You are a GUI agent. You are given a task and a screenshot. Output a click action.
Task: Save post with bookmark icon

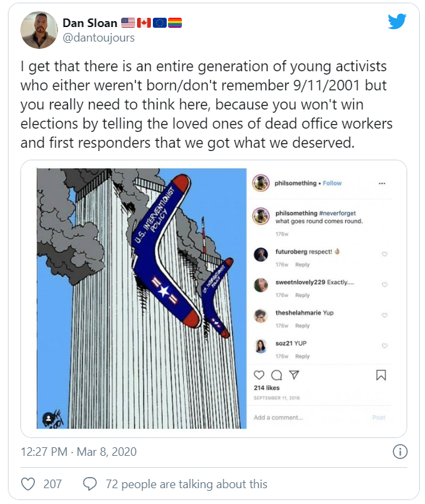(381, 375)
